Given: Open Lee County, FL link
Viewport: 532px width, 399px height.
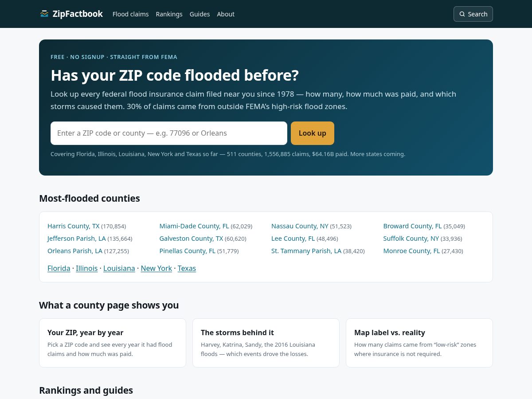Looking at the screenshot, I should (293, 239).
